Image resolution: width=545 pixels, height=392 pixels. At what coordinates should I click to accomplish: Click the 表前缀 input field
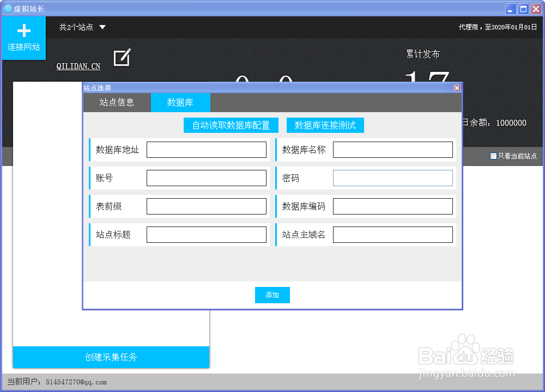pyautogui.click(x=207, y=206)
